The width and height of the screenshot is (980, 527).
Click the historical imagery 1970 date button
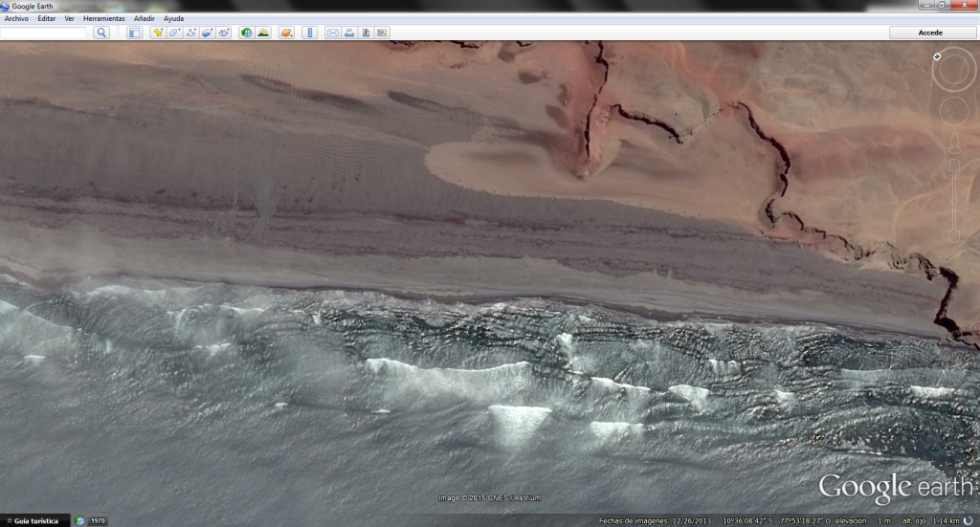coord(99,520)
